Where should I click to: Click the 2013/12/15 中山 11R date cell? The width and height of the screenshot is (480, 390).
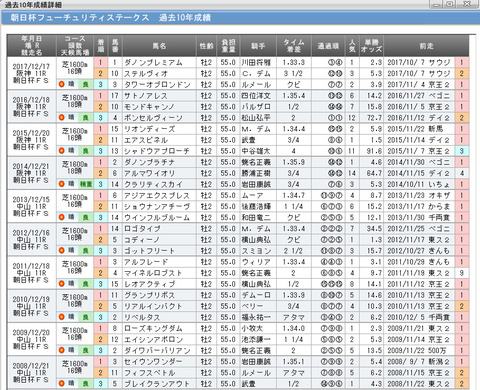tap(31, 206)
